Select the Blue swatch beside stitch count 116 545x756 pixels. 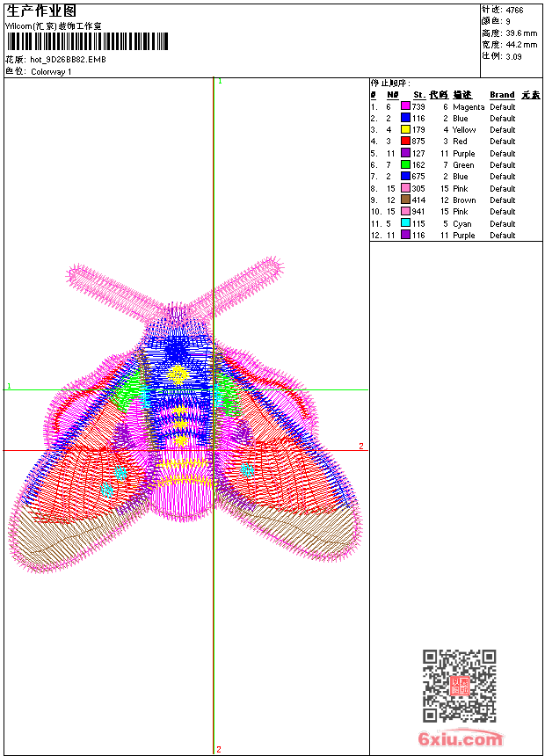(x=405, y=118)
